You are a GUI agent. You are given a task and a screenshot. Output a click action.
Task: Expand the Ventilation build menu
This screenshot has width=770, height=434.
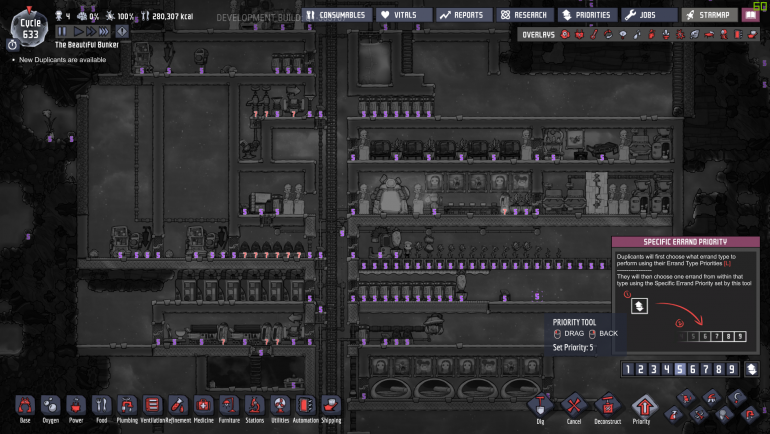(153, 409)
